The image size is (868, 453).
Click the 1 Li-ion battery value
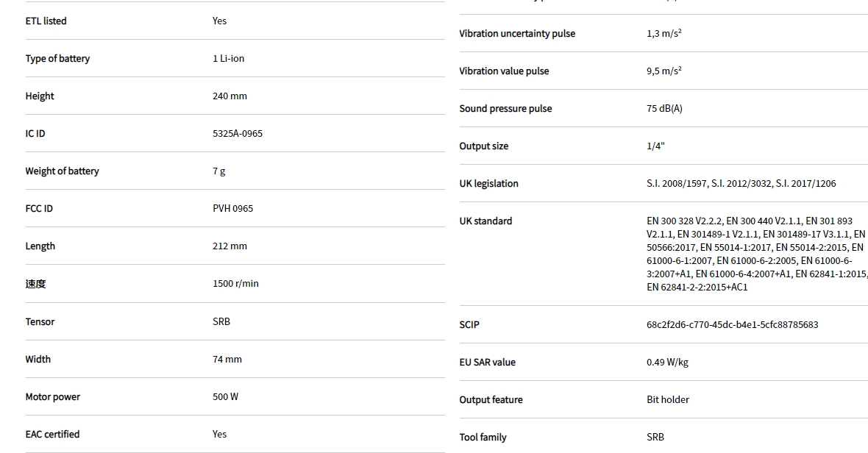click(x=228, y=58)
